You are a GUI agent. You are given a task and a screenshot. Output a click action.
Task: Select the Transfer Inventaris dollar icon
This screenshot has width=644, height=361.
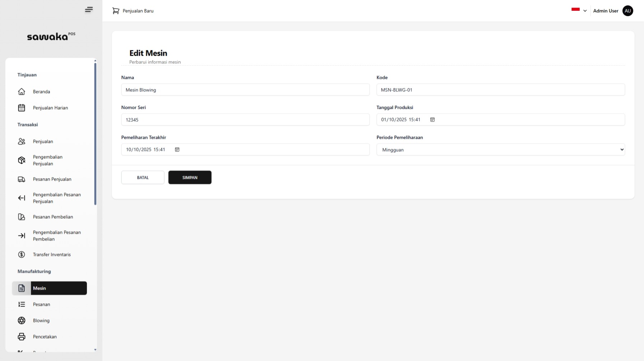tap(22, 255)
